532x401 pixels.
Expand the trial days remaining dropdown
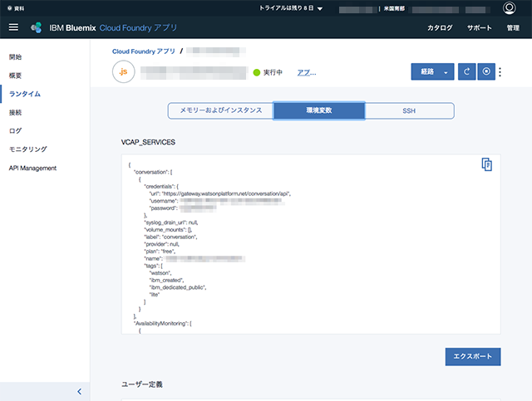(x=291, y=8)
